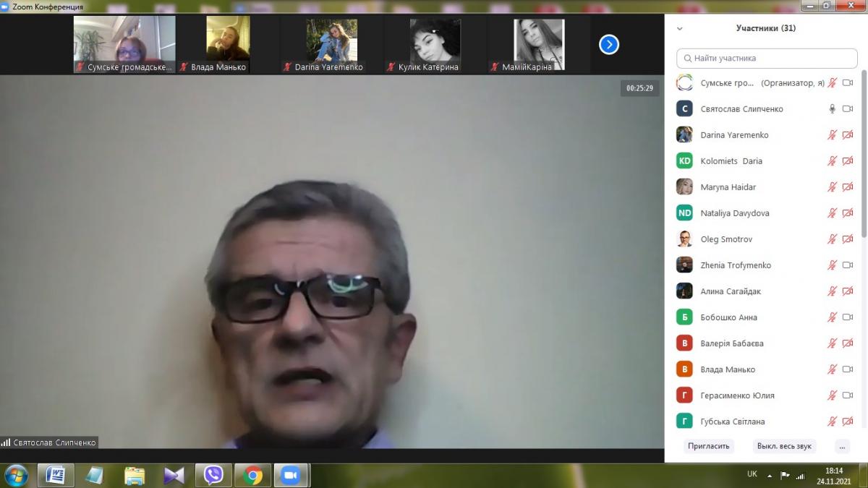
Task: Click muted mic icon of Zhenia Trofymenko
Action: pos(833,265)
